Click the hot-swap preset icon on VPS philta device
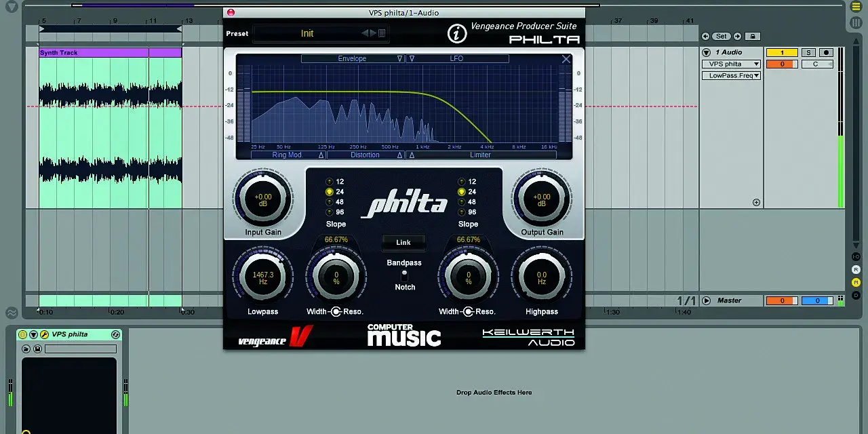This screenshot has width=868, height=434. 115,334
